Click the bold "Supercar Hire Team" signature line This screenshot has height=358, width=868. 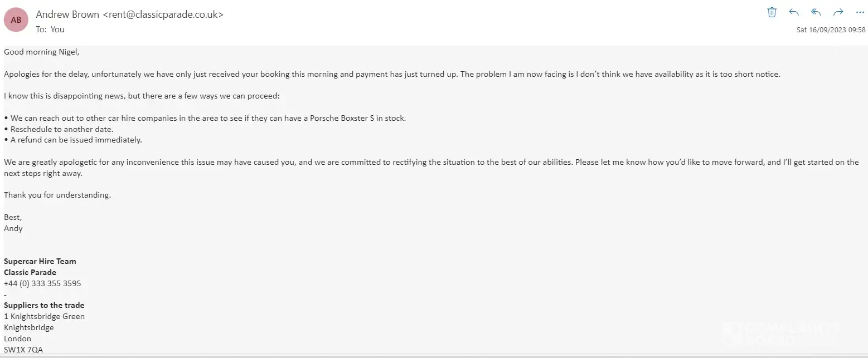(x=40, y=261)
